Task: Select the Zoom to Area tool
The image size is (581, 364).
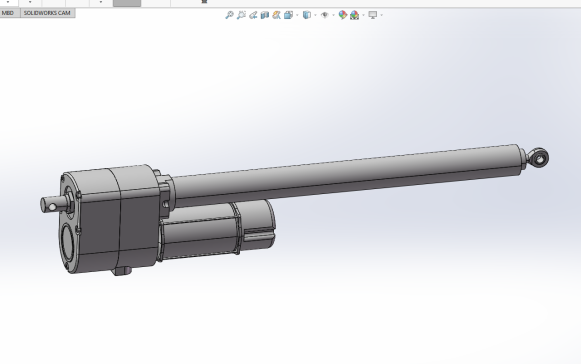Action: click(x=241, y=15)
